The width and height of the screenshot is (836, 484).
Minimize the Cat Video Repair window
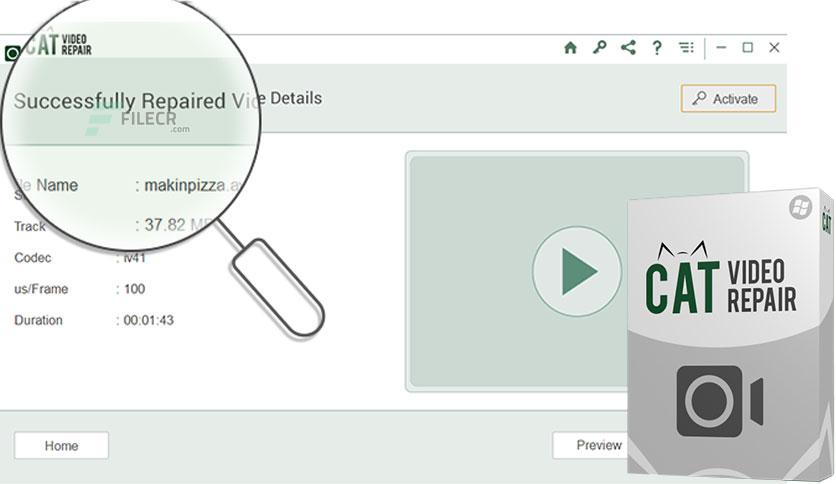(x=721, y=47)
